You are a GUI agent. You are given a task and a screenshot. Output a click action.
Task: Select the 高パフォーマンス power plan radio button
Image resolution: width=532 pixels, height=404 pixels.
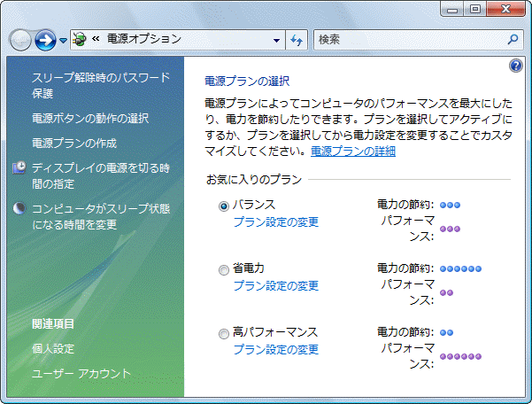point(224,334)
